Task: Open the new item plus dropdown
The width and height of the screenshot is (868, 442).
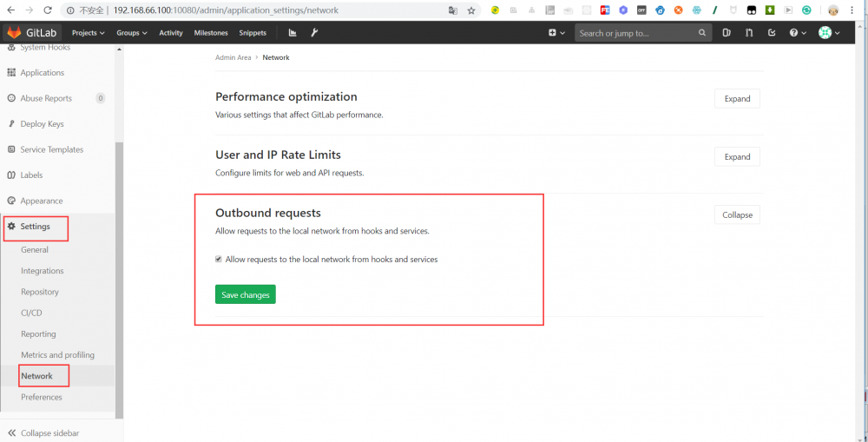Action: 556,33
